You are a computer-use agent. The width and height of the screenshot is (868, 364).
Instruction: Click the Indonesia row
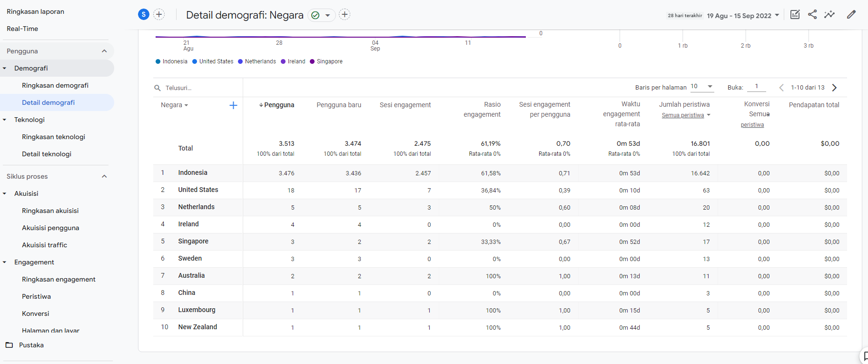pos(500,173)
